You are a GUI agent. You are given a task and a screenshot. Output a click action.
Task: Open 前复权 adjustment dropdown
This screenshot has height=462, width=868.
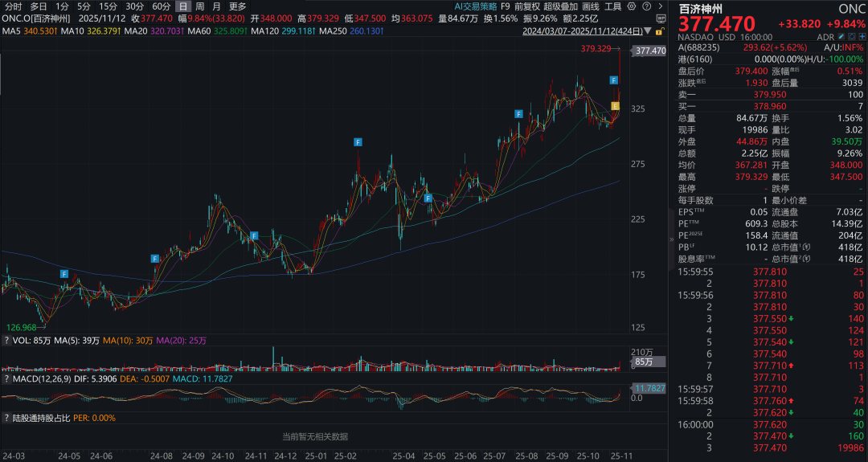coord(527,6)
